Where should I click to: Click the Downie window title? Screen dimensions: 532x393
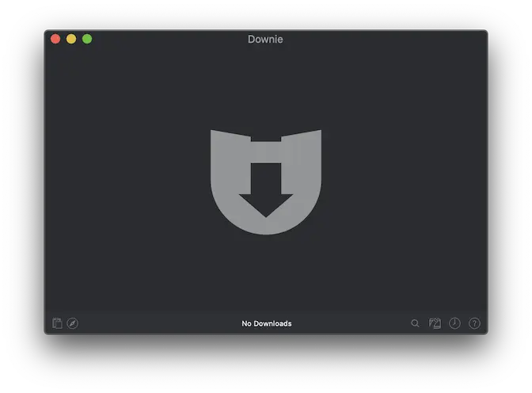[x=265, y=39]
